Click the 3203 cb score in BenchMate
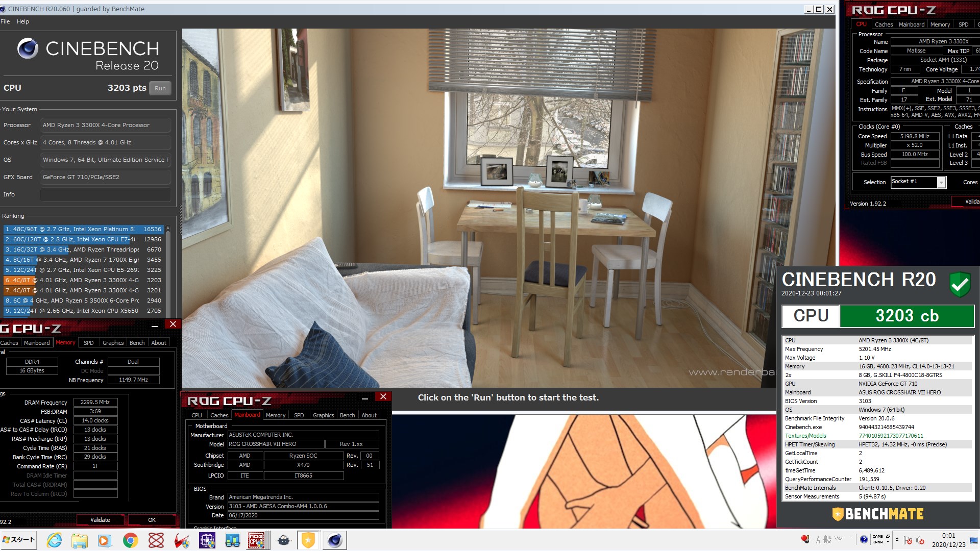This screenshot has height=551, width=980. click(x=907, y=316)
